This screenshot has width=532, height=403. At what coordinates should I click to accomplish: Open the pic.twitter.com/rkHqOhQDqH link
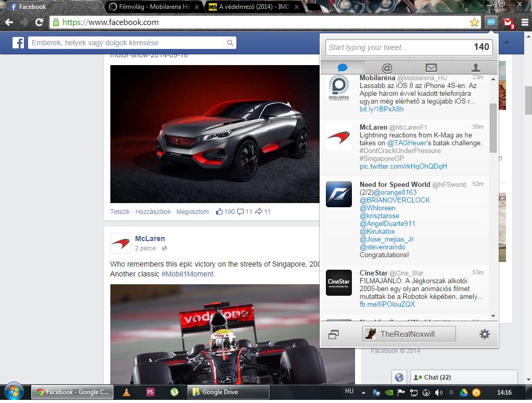click(403, 167)
